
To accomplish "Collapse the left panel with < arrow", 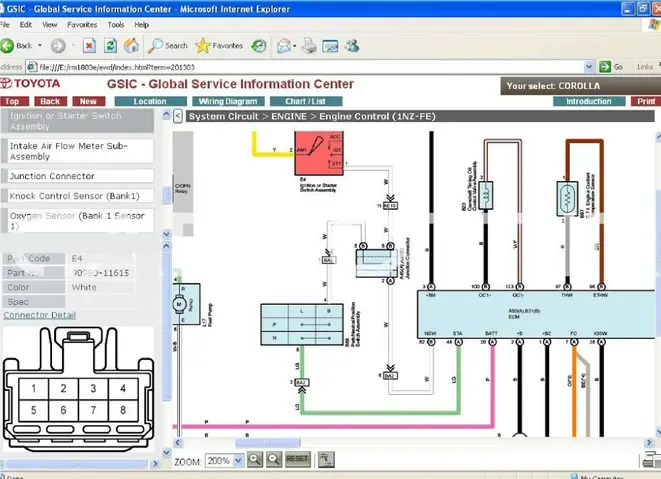I will pyautogui.click(x=178, y=116).
